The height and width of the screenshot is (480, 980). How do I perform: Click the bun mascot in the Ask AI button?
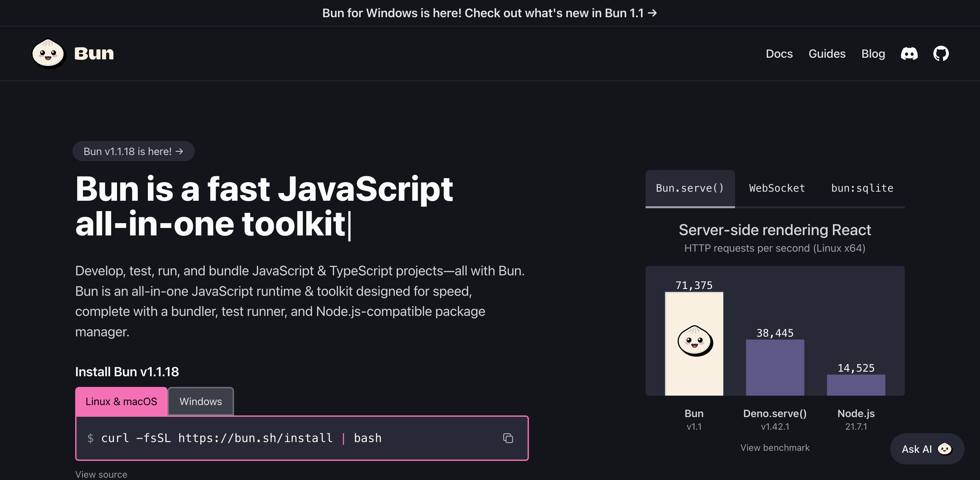tap(944, 449)
